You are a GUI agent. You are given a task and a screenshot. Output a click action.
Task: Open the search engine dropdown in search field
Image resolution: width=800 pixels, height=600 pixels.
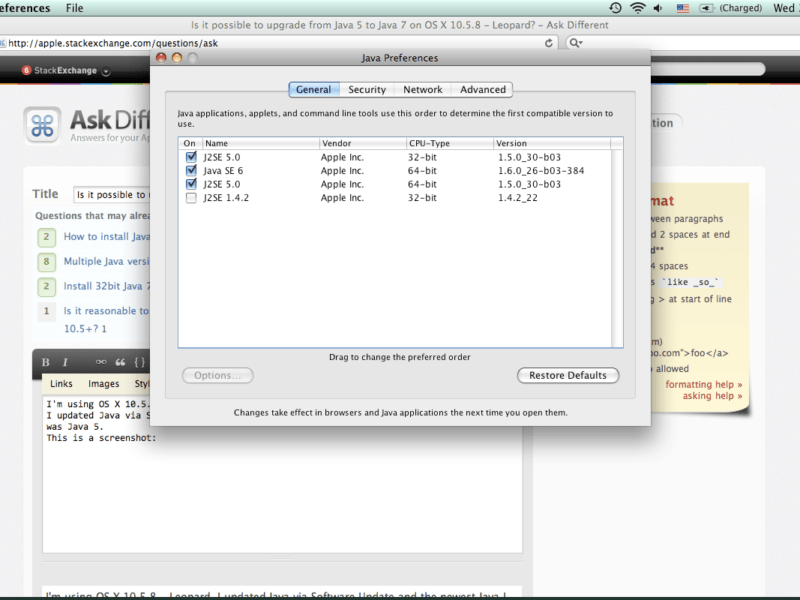(x=575, y=43)
